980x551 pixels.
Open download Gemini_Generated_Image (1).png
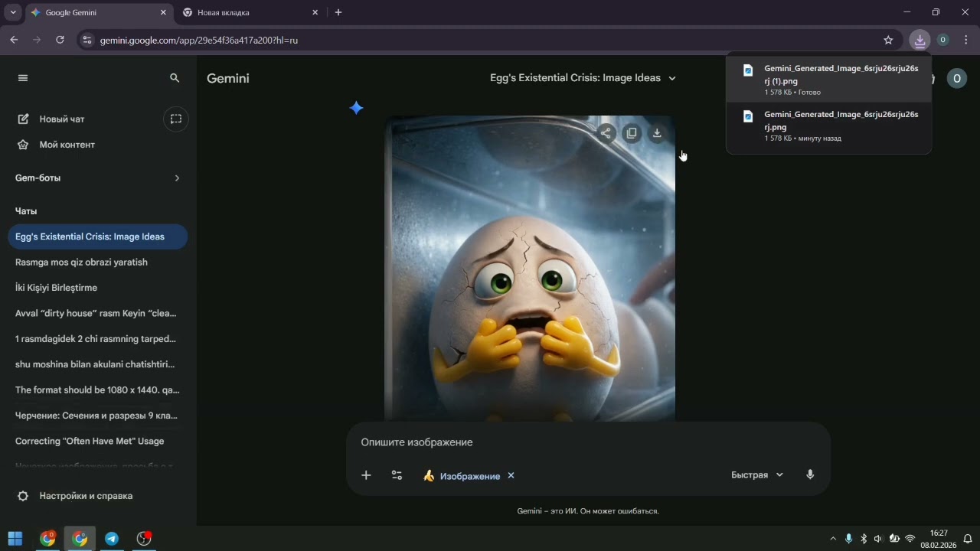pos(829,80)
